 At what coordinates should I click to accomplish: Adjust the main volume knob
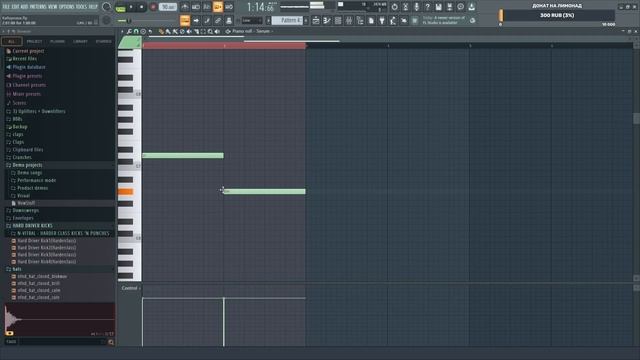106,7
